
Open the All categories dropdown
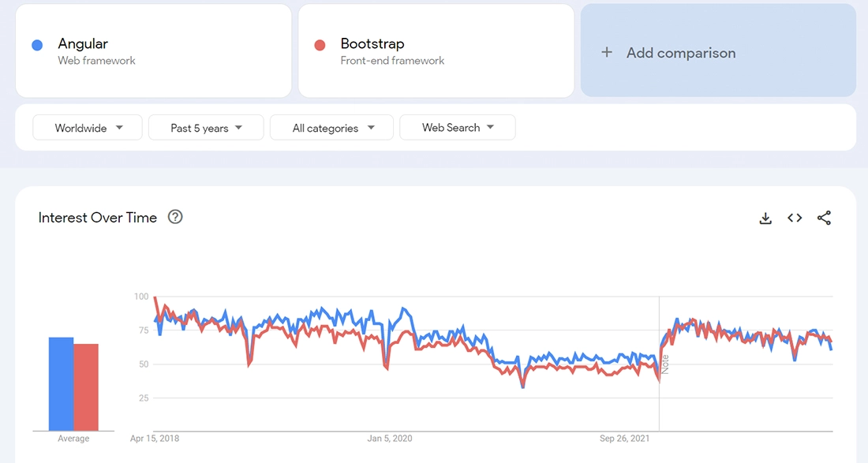(x=331, y=128)
